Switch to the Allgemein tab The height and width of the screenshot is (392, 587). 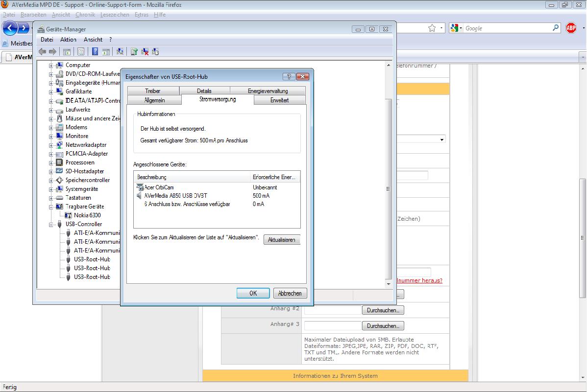click(x=155, y=100)
